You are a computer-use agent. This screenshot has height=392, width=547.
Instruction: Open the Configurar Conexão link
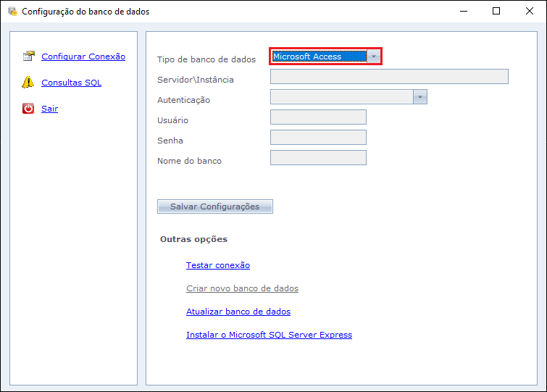[x=83, y=57]
